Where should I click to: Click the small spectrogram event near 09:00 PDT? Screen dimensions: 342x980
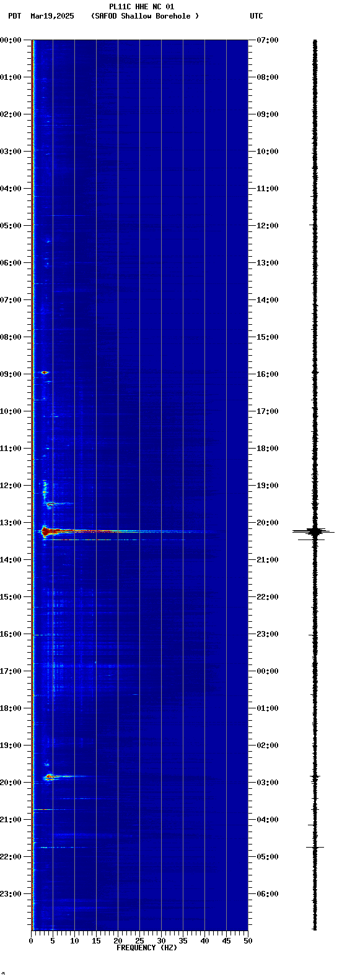(44, 372)
